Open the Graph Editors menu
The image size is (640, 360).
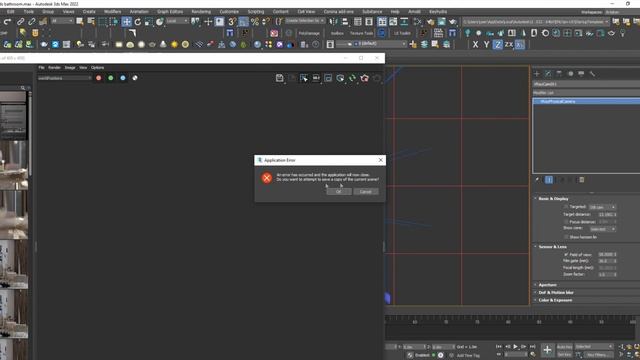coord(170,11)
